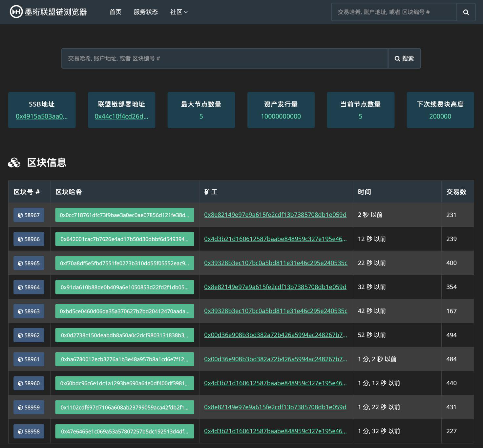
Task: Expand the 社区 dropdown menu
Action: (178, 12)
